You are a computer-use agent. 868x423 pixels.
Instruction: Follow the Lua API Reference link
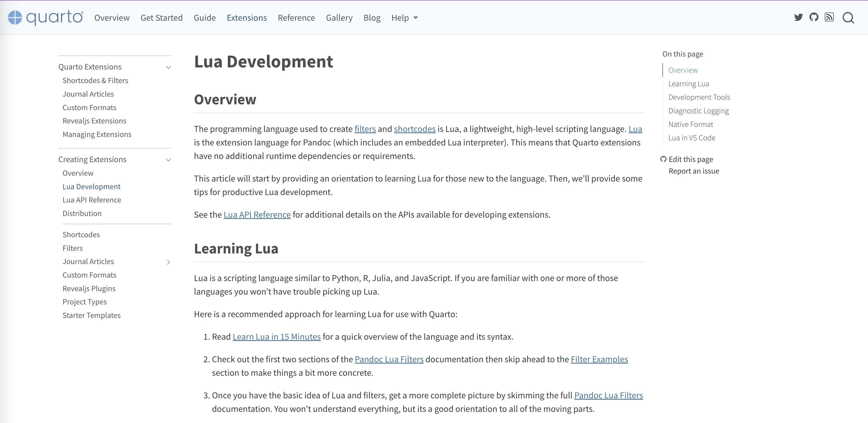tap(257, 214)
